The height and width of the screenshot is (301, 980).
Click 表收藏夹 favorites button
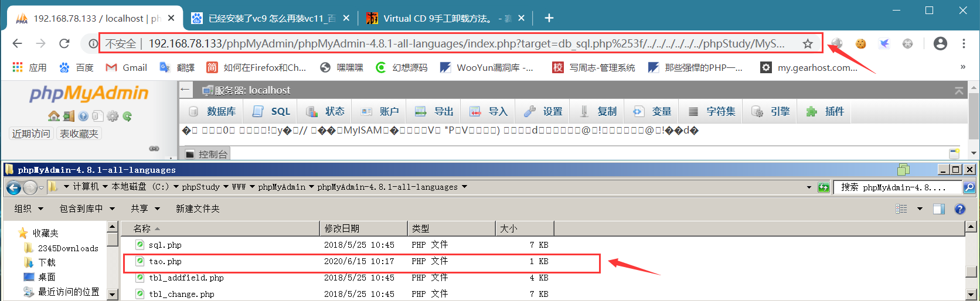(79, 134)
